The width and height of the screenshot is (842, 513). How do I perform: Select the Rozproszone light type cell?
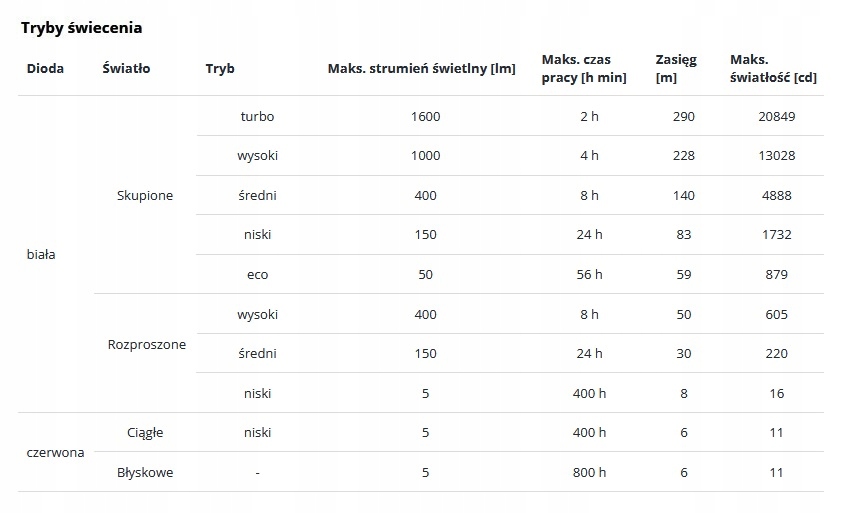147,344
